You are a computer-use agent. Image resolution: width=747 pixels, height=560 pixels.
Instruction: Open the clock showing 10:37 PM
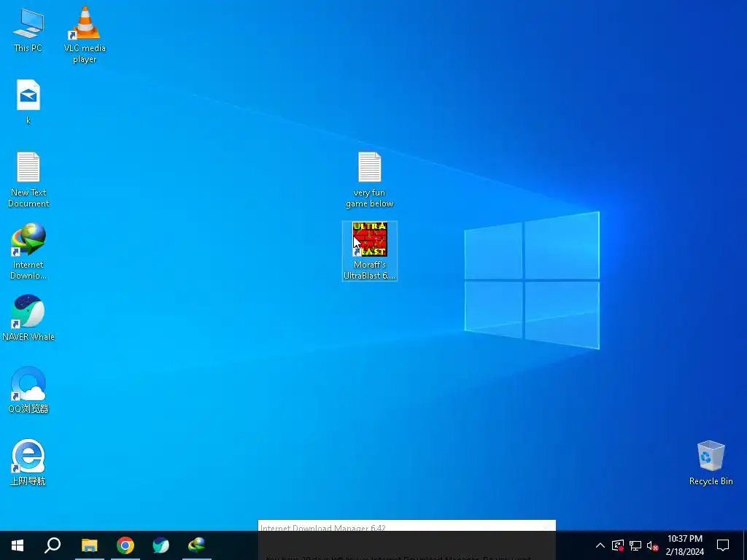684,545
